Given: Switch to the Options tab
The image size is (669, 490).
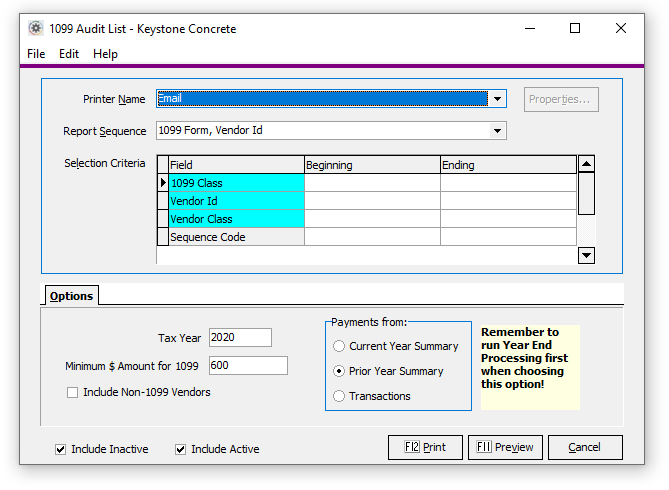Looking at the screenshot, I should coord(71,296).
